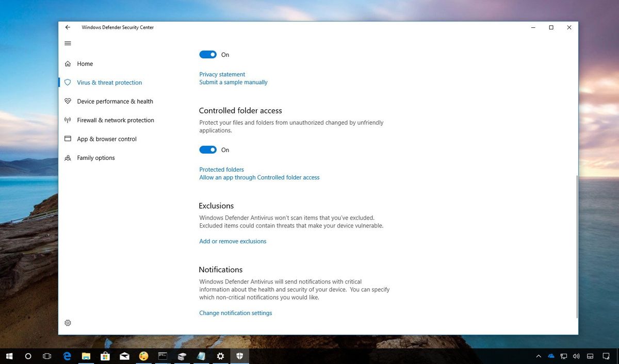The width and height of the screenshot is (619, 364).
Task: Open the Protected folders page
Action: [221, 169]
